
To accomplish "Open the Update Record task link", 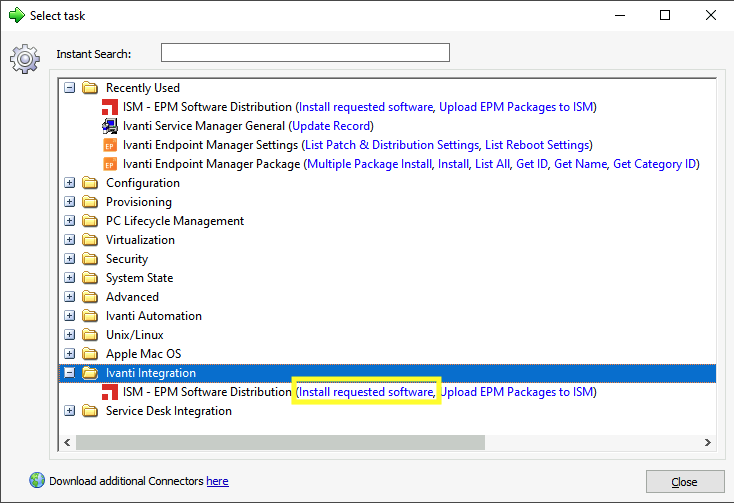I will tap(331, 126).
